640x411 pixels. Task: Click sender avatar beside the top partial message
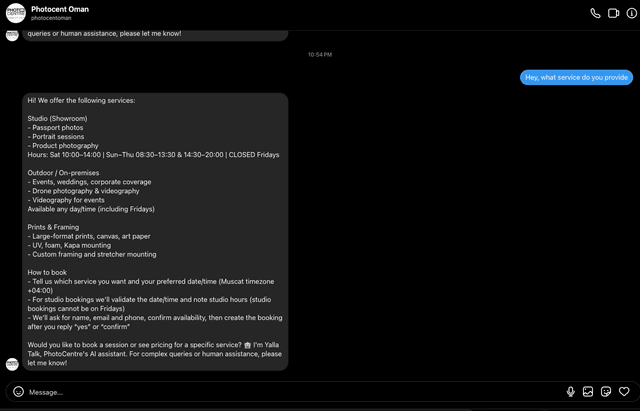coord(13,35)
